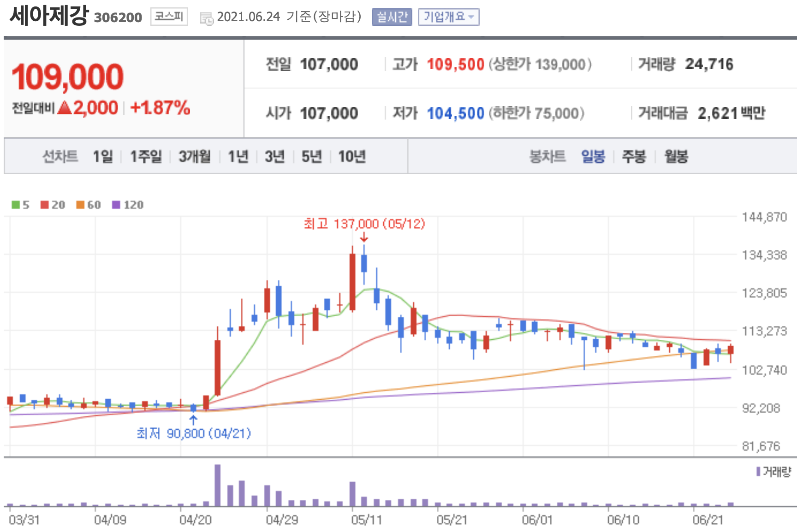Click the current price 109,000

pyautogui.click(x=67, y=77)
